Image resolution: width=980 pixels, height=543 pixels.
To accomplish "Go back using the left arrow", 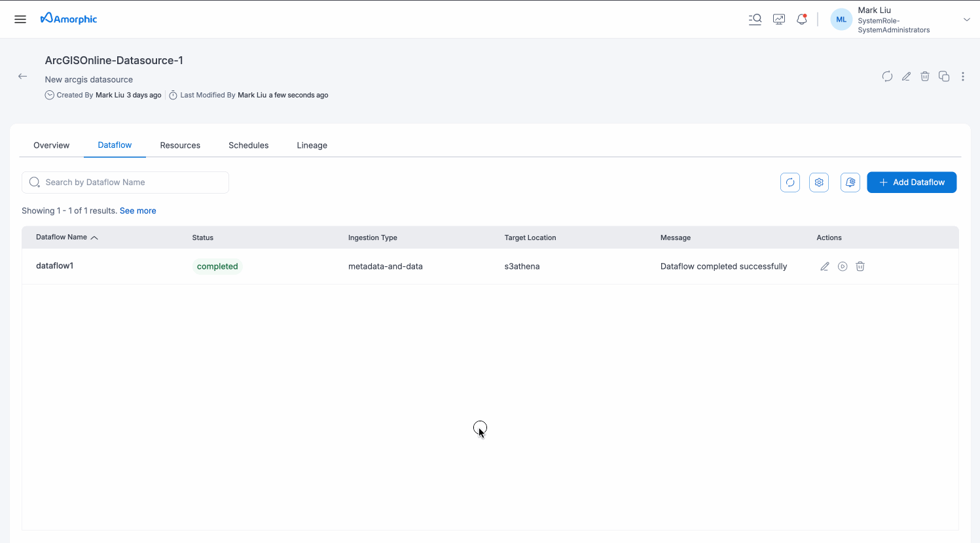I will click(x=23, y=77).
